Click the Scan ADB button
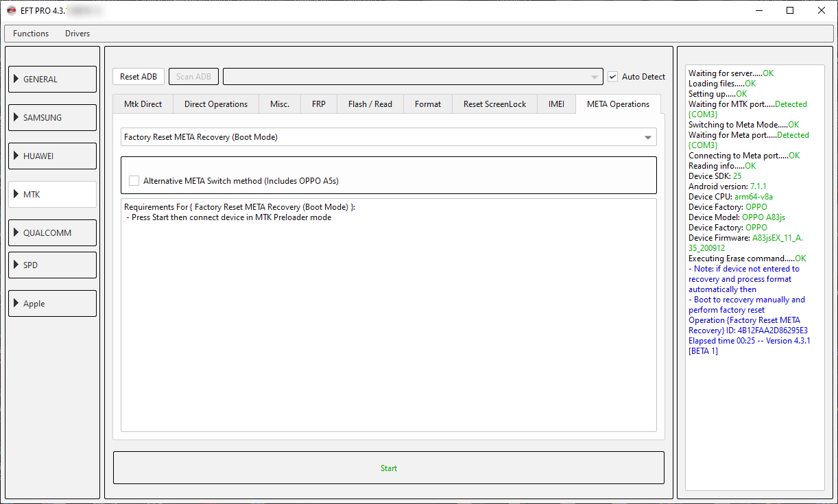 tap(193, 77)
